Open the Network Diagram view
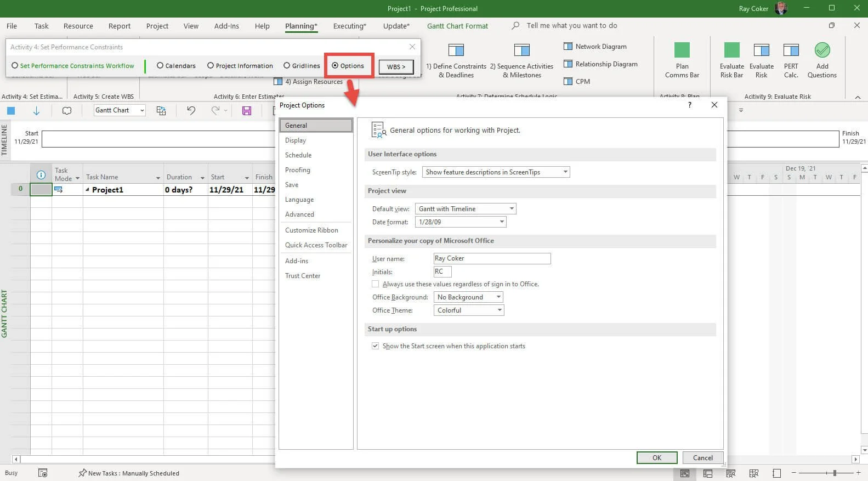Image resolution: width=868 pixels, height=481 pixels. coord(595,47)
